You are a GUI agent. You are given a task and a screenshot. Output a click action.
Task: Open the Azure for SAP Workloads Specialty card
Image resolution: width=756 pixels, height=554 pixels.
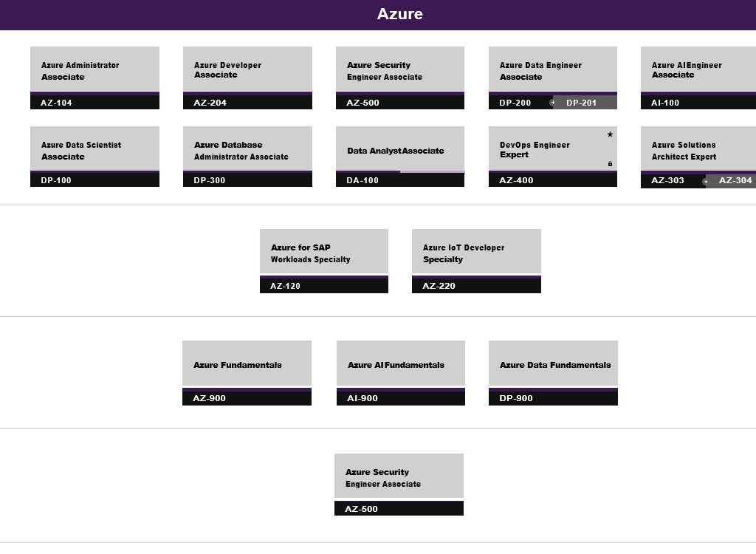coord(323,253)
